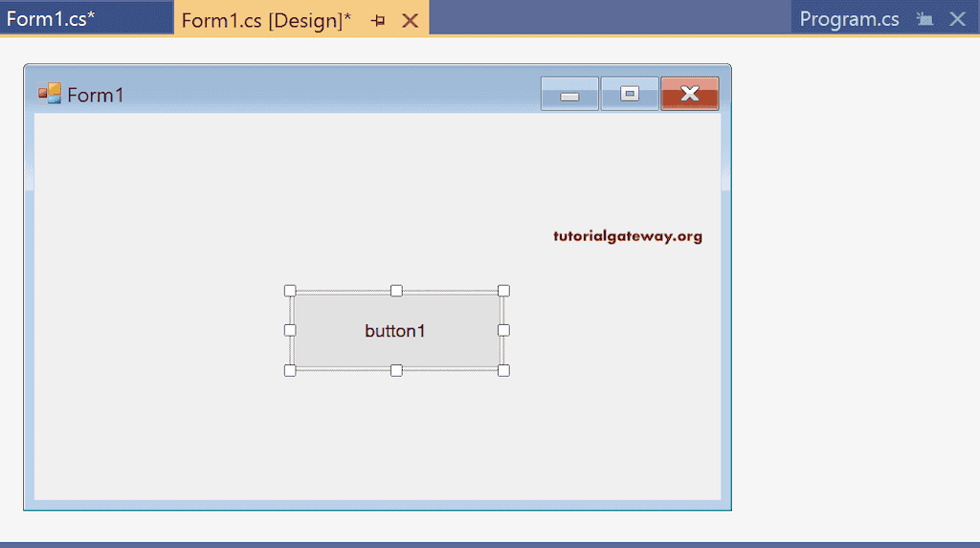Click the Form1 title text
Viewport: 980px width, 548px height.
pos(96,95)
